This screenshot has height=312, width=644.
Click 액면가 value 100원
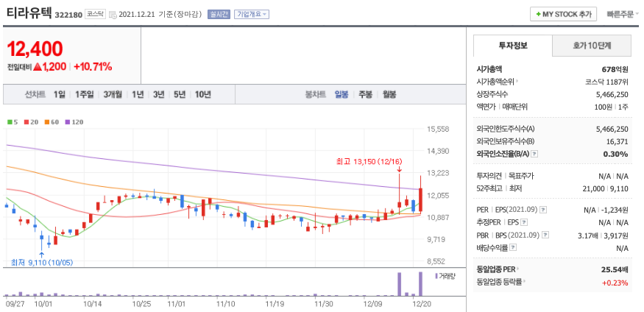[x=604, y=107]
